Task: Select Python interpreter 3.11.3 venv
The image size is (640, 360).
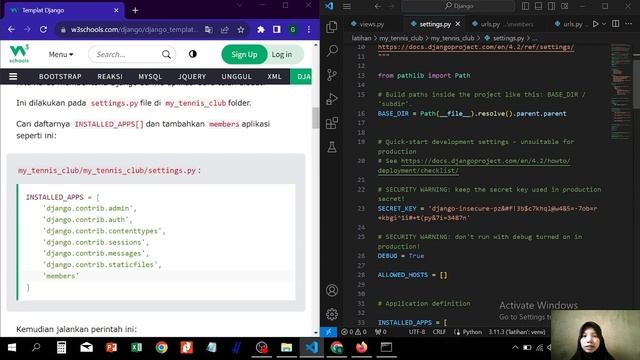Action: (x=517, y=332)
